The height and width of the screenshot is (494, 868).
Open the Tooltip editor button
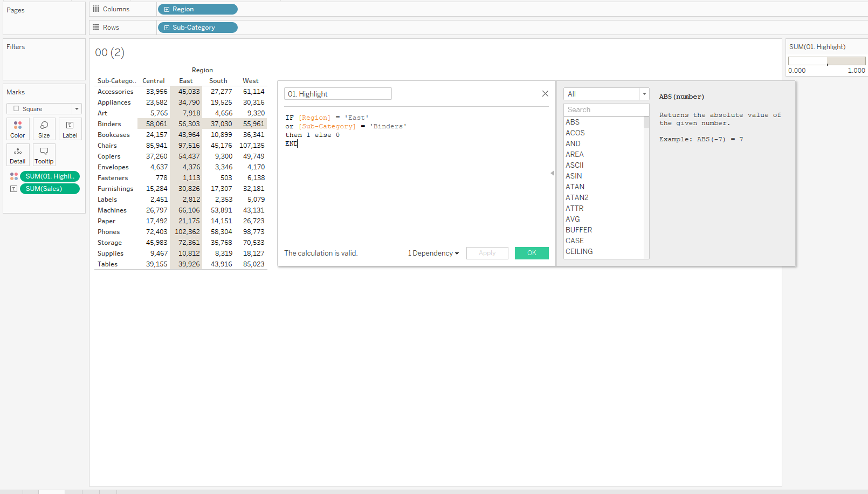[x=44, y=155]
